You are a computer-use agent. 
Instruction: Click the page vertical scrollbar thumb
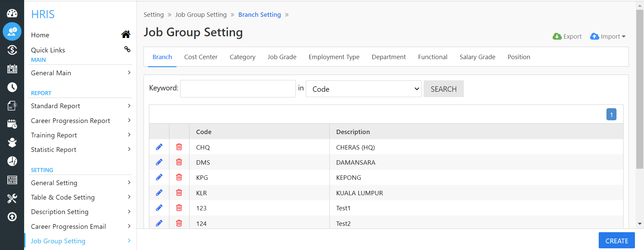click(640, 89)
